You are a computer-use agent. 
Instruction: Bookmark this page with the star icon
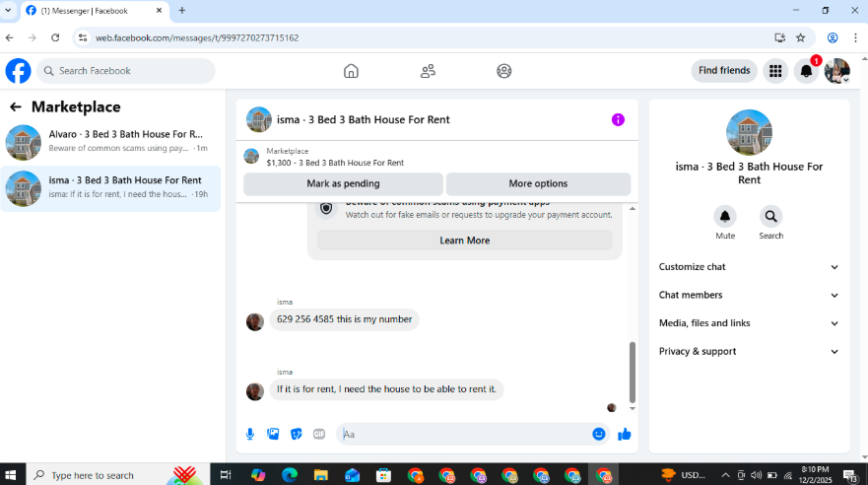click(x=800, y=37)
